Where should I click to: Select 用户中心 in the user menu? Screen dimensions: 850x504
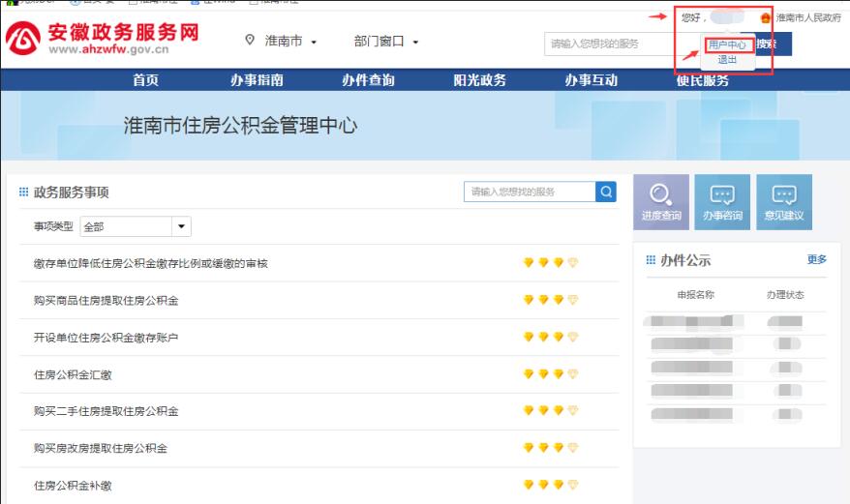point(726,45)
